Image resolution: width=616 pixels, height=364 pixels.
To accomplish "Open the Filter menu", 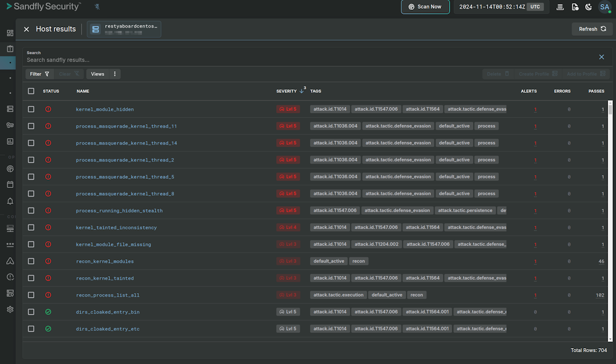I will (x=39, y=74).
